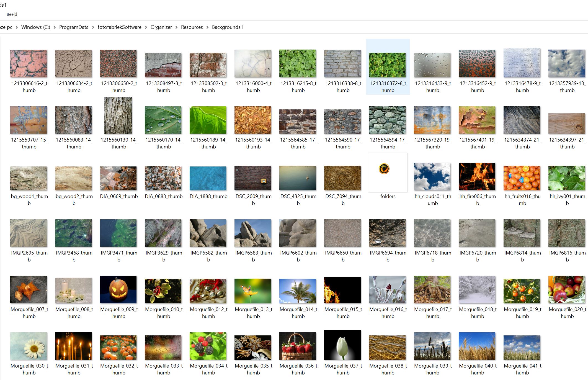The height and width of the screenshot is (380, 588).
Task: Select the Morguefile_009 pumpkin thumbnail
Action: 118,289
